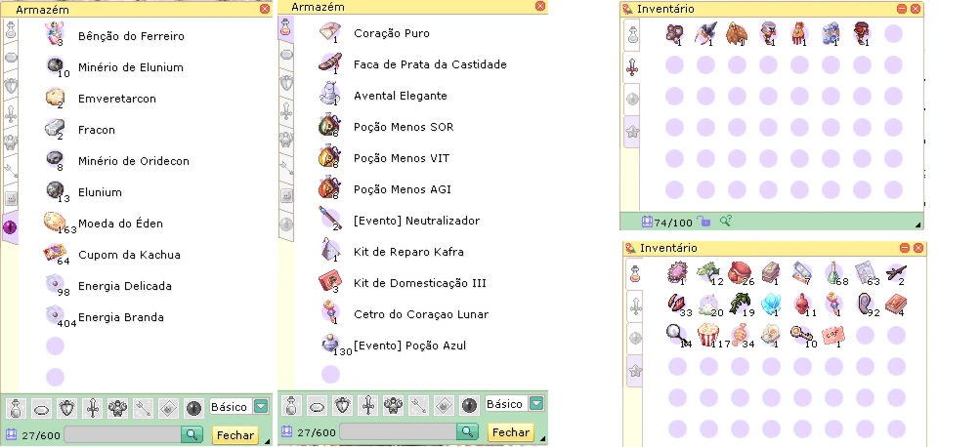
Task: Open round orb tab in the popcorn inventory window
Action: click(636, 339)
